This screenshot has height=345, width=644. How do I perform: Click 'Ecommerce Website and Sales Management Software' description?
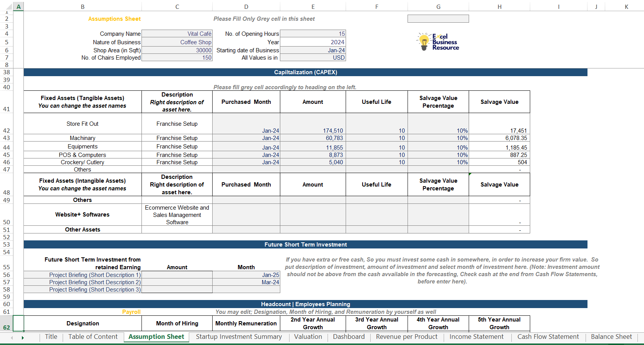click(x=177, y=215)
